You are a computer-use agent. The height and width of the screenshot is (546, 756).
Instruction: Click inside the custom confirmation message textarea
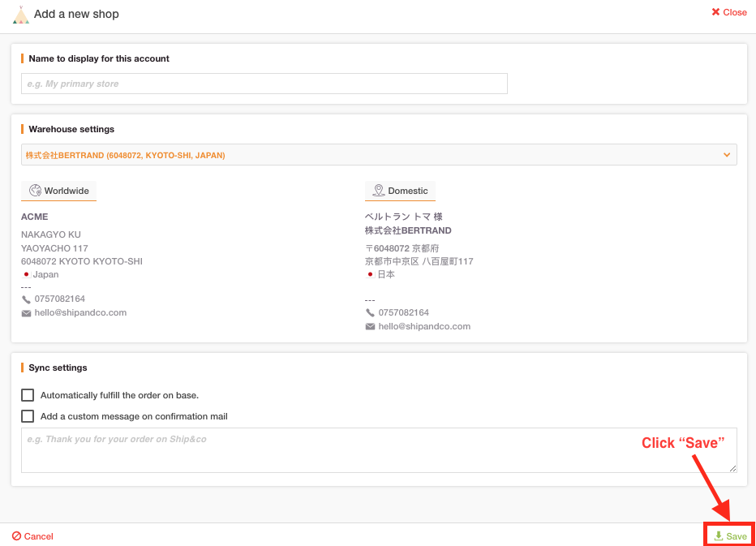pos(379,450)
